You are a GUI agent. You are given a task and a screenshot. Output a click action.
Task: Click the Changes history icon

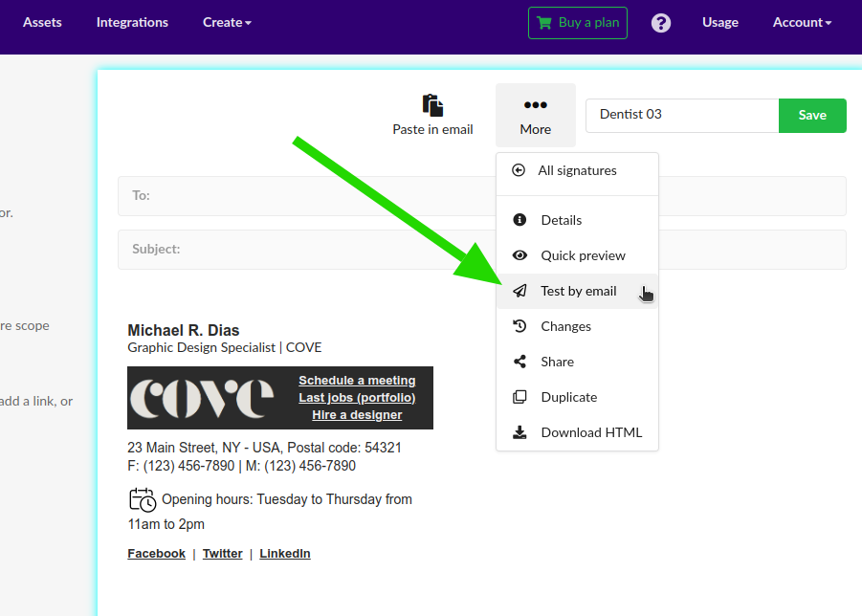[518, 326]
